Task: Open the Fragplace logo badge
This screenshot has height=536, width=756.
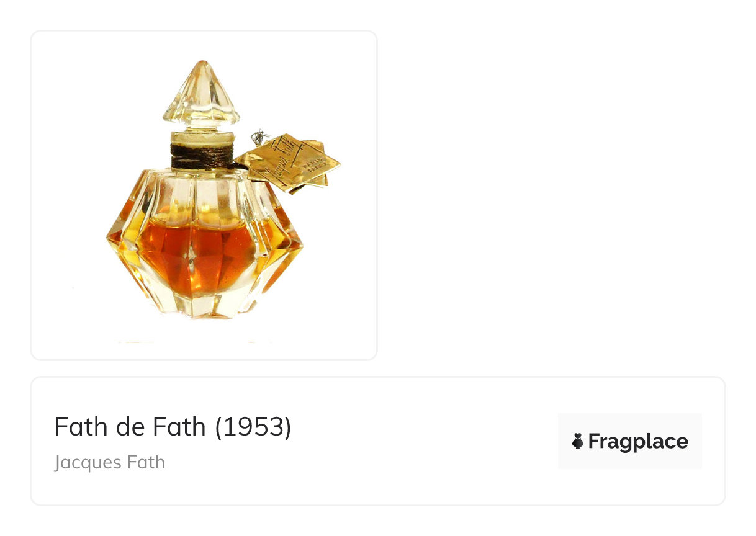Action: click(x=629, y=441)
